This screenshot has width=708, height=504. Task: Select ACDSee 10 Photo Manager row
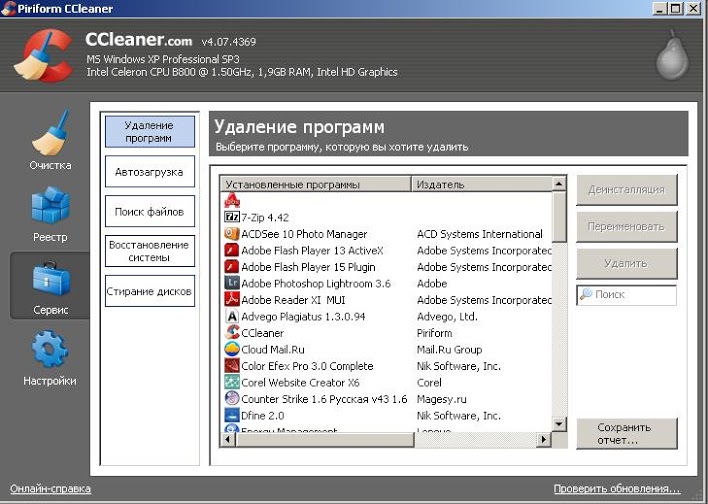(x=304, y=234)
